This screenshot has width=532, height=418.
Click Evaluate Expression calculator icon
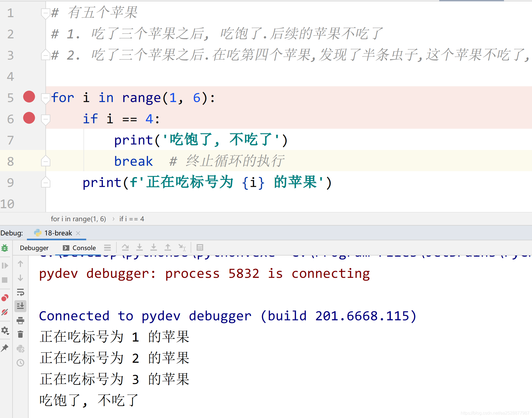(200, 248)
